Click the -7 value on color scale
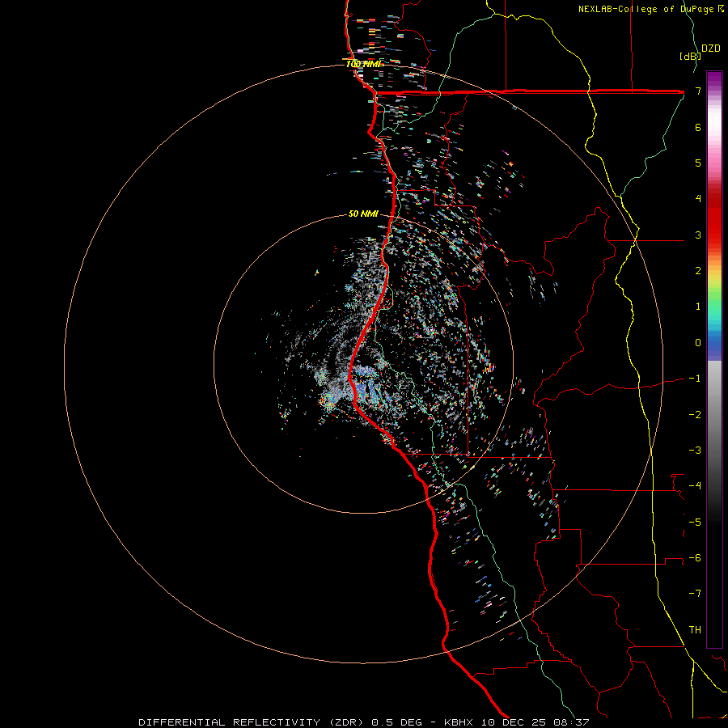728x728 pixels. click(x=695, y=594)
